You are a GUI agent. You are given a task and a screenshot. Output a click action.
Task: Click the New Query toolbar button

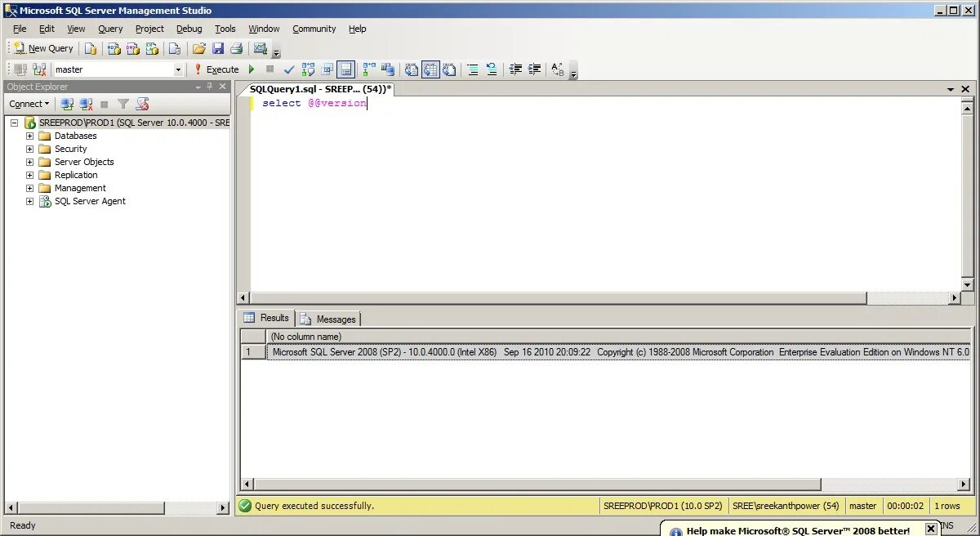tap(44, 48)
